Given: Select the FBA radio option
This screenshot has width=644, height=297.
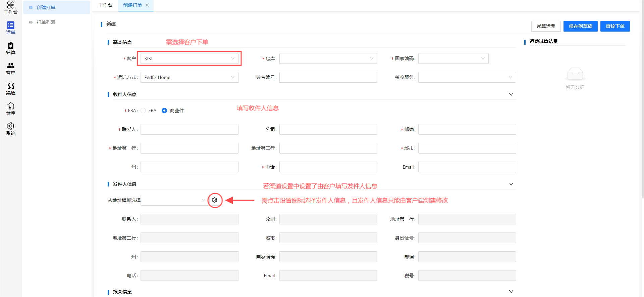Looking at the screenshot, I should click(144, 111).
